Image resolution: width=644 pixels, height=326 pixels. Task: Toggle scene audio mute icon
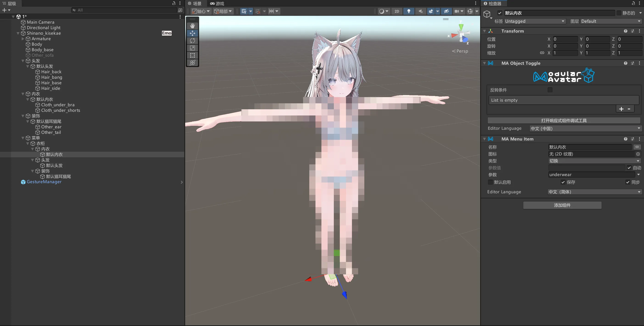[421, 11]
